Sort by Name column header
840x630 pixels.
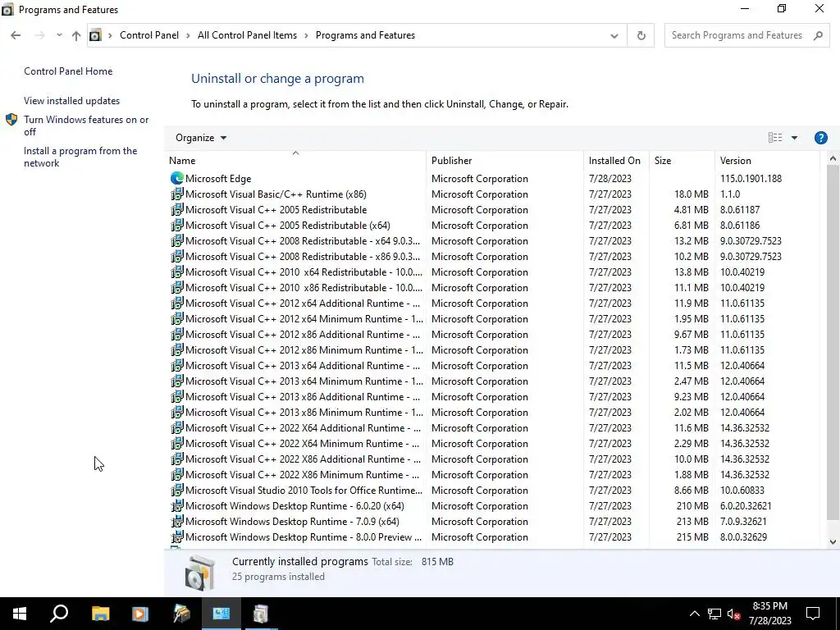coord(295,160)
